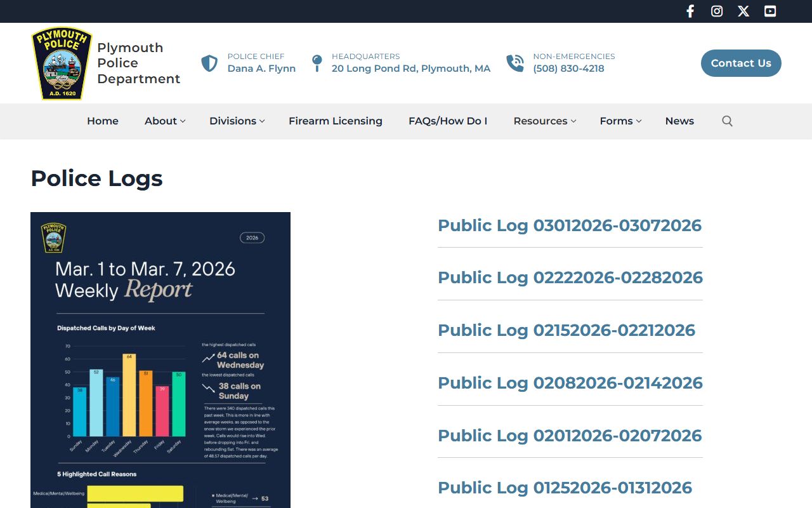Open the Facebook social icon
Viewport: 812px width, 508px height.
click(690, 11)
